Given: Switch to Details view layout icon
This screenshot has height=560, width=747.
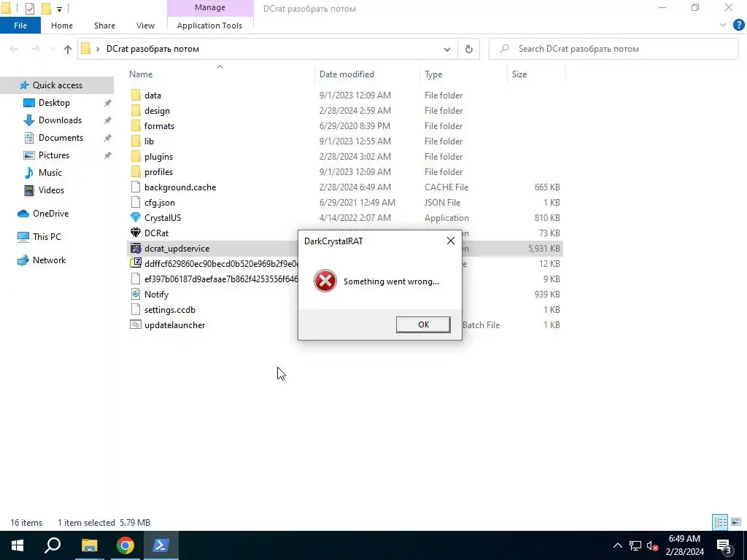Looking at the screenshot, I should [x=720, y=522].
